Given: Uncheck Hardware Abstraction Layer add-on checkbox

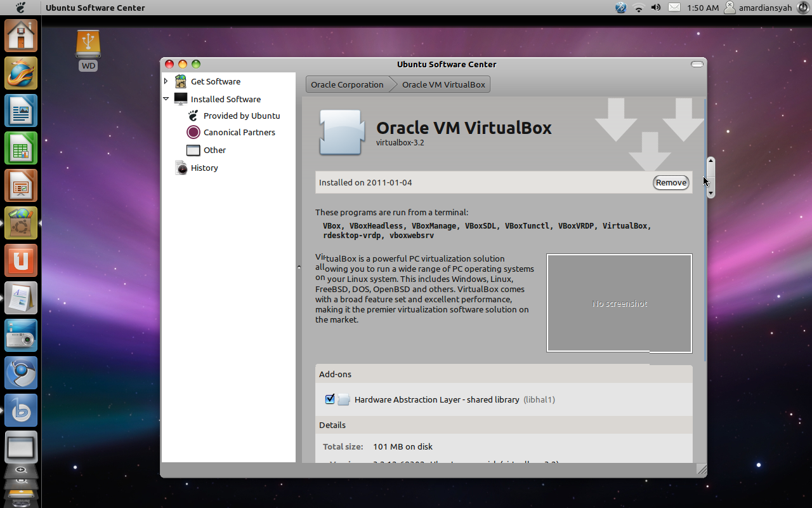Looking at the screenshot, I should pos(330,399).
